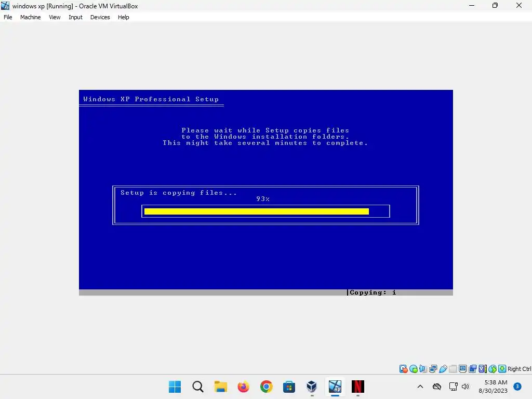This screenshot has height=399, width=532.
Task: Open Google Chrome from the taskbar
Action: pyautogui.click(x=267, y=387)
